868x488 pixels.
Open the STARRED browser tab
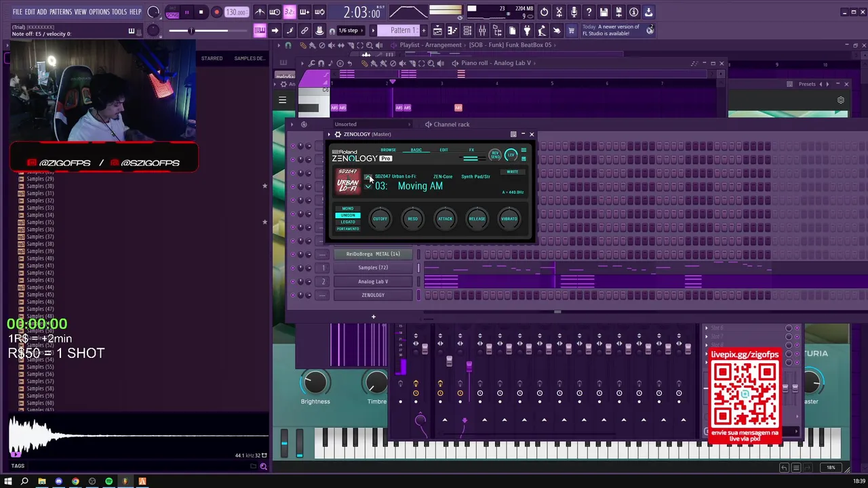coord(212,58)
